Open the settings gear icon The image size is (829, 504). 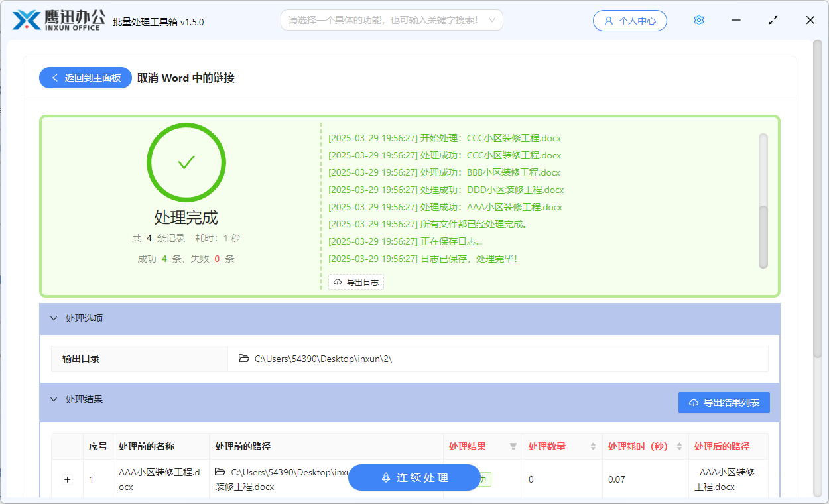point(698,20)
